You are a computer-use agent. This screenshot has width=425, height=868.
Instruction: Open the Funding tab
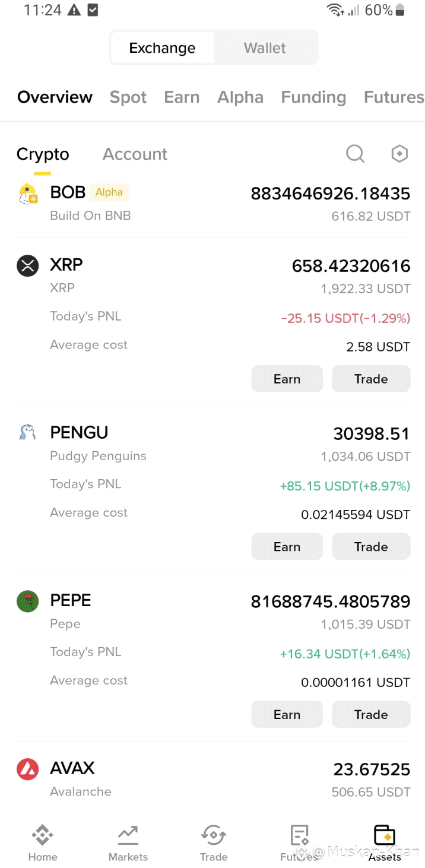313,97
